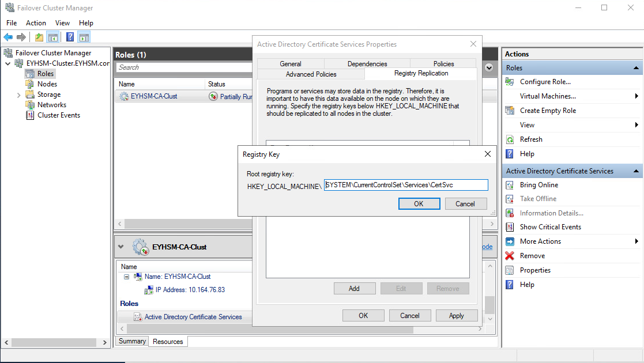Collapse Active Directory Certificate Services actions section
The width and height of the screenshot is (644, 363).
tap(636, 171)
